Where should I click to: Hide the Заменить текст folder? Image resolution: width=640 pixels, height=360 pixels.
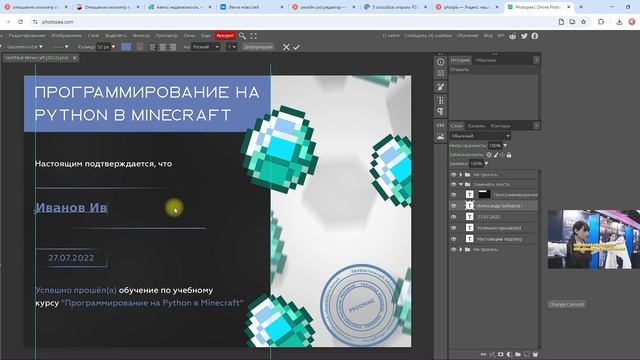click(453, 184)
